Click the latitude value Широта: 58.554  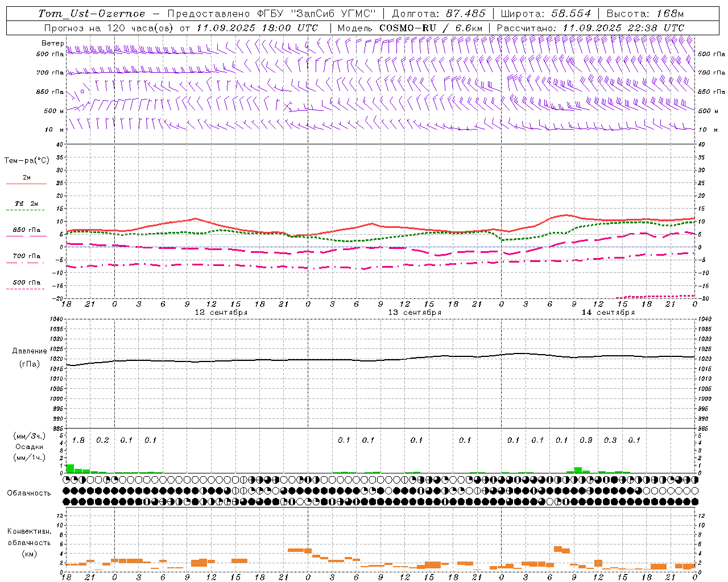pyautogui.click(x=546, y=14)
